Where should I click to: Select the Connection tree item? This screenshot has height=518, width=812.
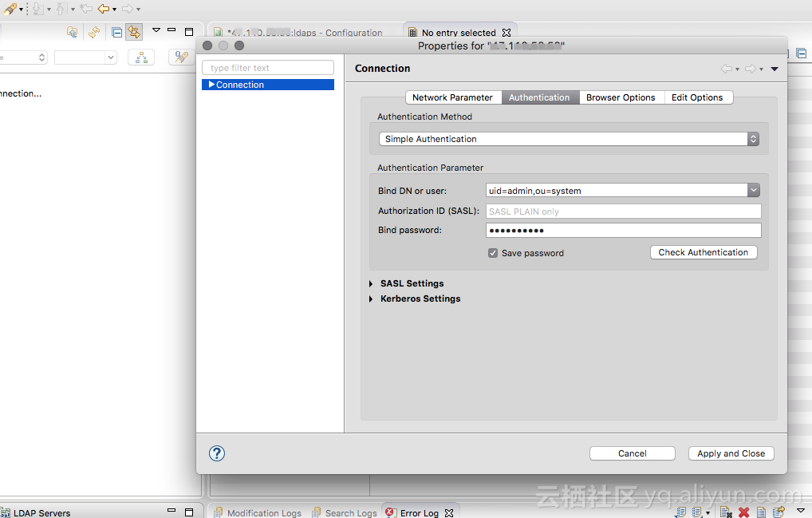click(268, 85)
